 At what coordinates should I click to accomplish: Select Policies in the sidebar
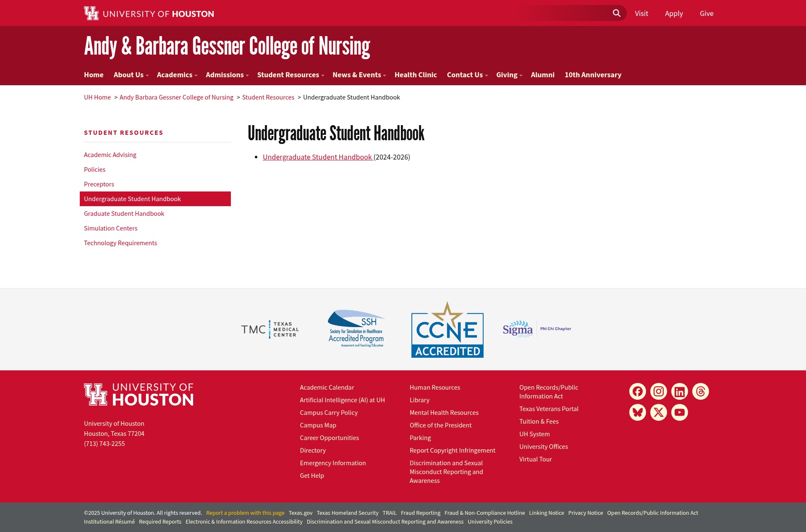click(x=94, y=170)
